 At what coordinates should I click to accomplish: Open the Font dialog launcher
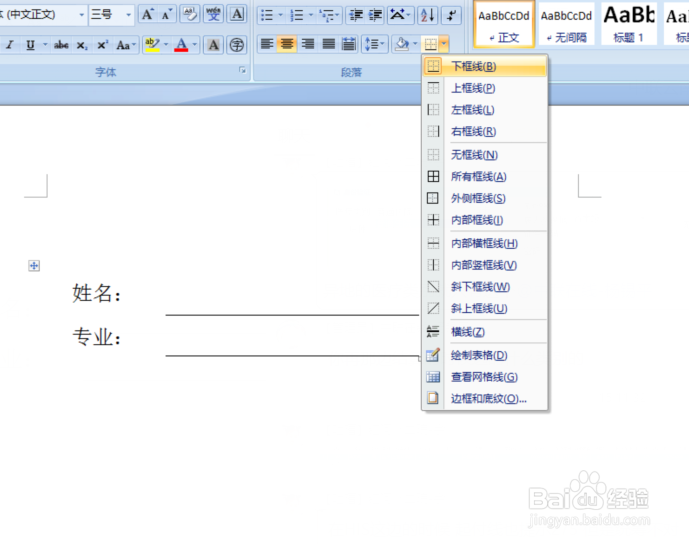242,70
